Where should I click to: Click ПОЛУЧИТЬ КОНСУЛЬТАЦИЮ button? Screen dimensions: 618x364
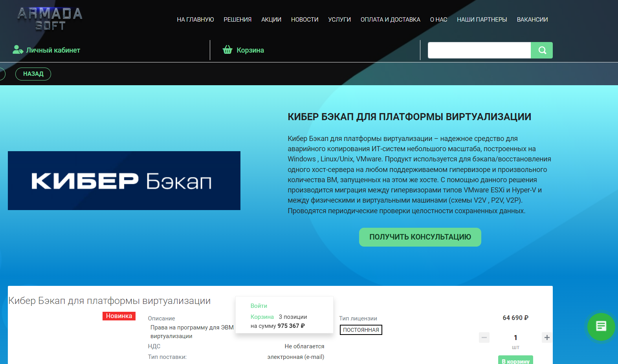coord(420,237)
